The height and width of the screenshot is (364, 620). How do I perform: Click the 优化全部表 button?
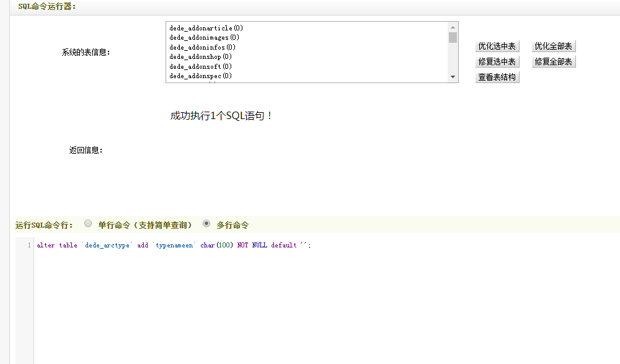click(x=554, y=47)
